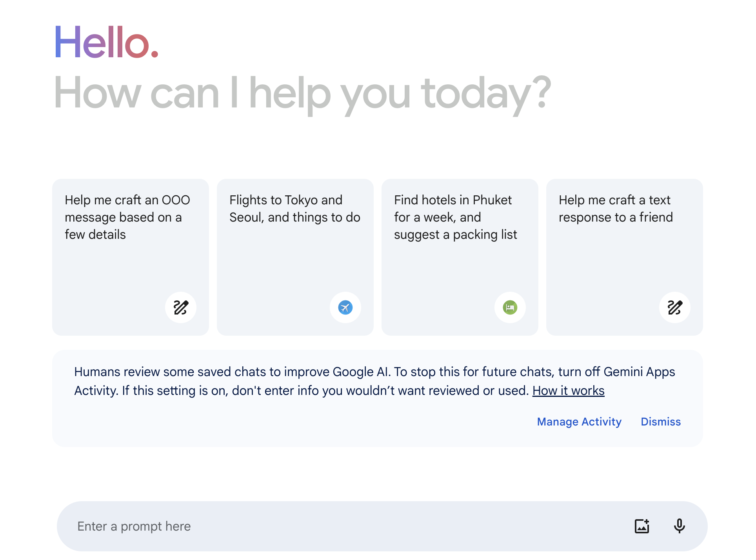Click the 'Seoul, and things to do' text

(295, 217)
